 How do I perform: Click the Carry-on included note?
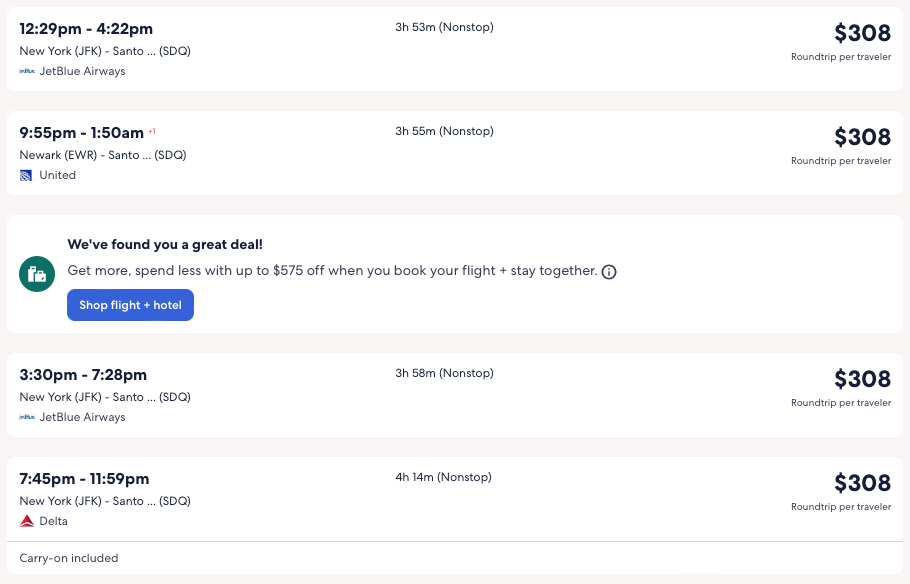[x=69, y=558]
